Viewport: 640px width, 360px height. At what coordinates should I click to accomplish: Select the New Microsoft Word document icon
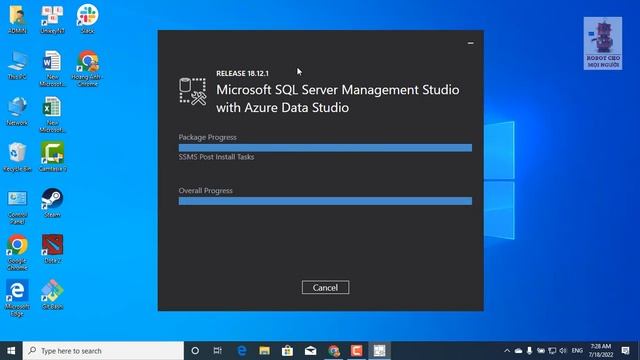(52, 69)
